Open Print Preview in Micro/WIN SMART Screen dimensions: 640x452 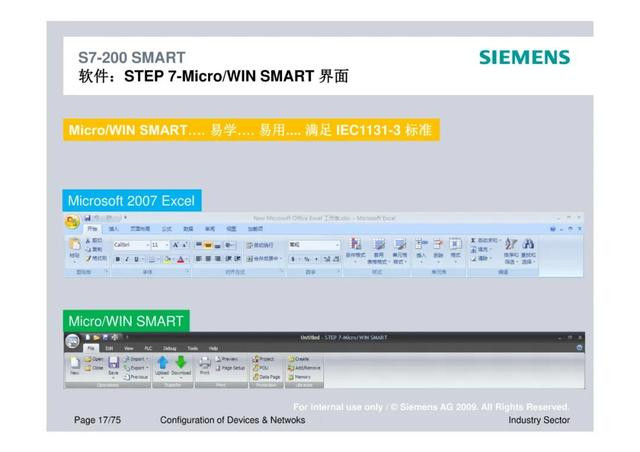pos(227,359)
